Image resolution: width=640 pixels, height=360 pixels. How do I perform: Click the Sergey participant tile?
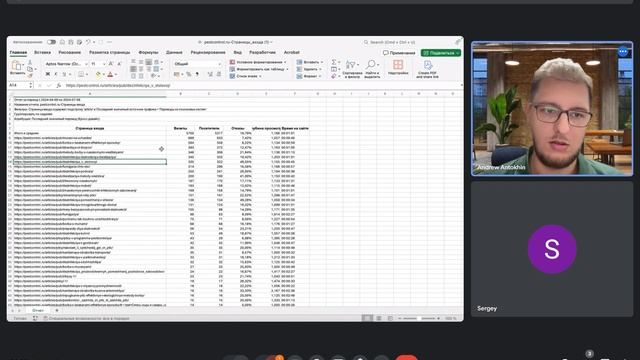(552, 249)
